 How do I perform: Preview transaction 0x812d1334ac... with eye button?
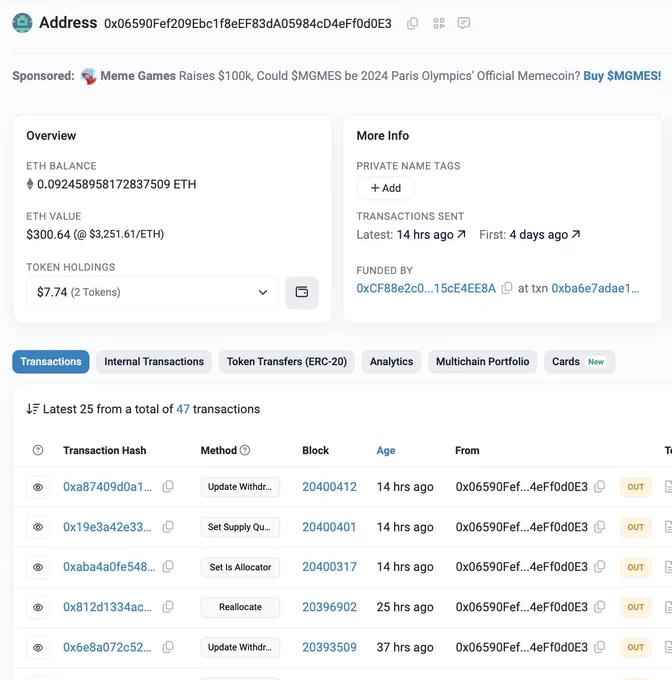click(x=38, y=607)
